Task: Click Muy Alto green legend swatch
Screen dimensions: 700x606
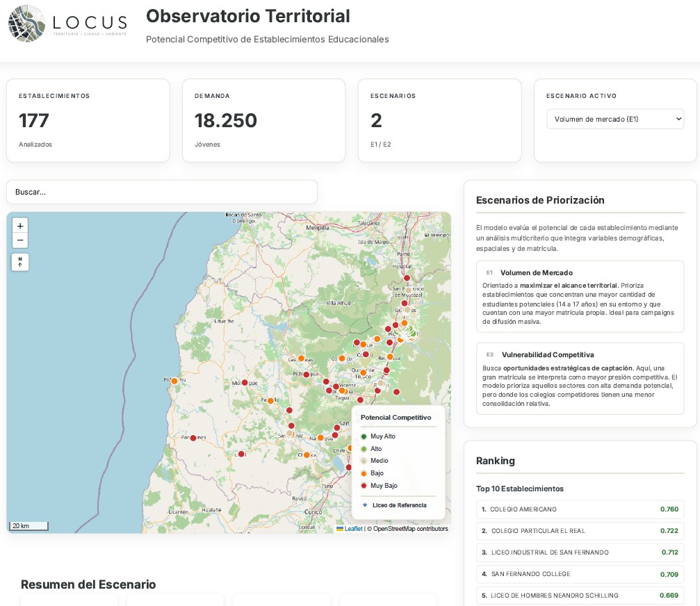Action: 364,436
